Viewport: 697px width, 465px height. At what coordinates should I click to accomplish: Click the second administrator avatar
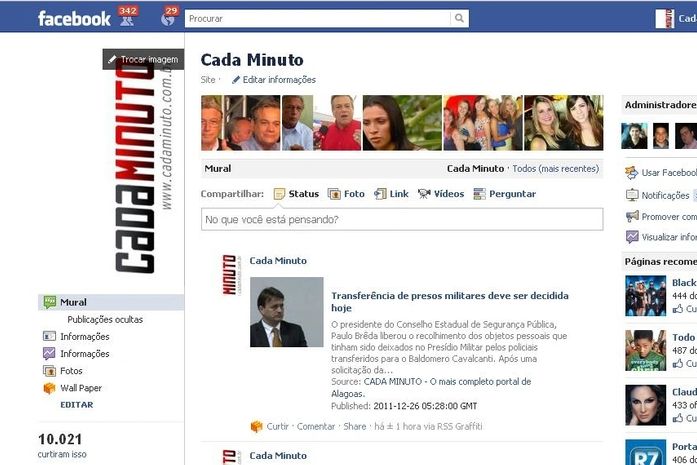[661, 136]
